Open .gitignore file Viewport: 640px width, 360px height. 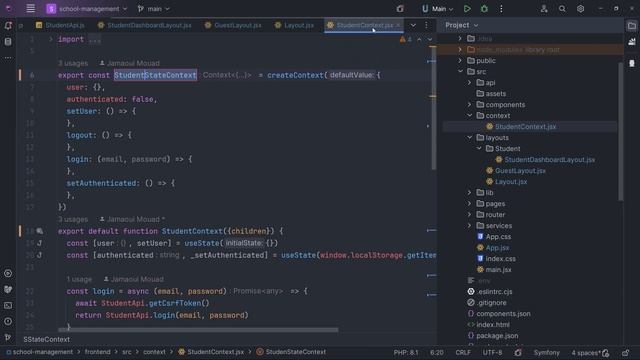tap(491, 303)
